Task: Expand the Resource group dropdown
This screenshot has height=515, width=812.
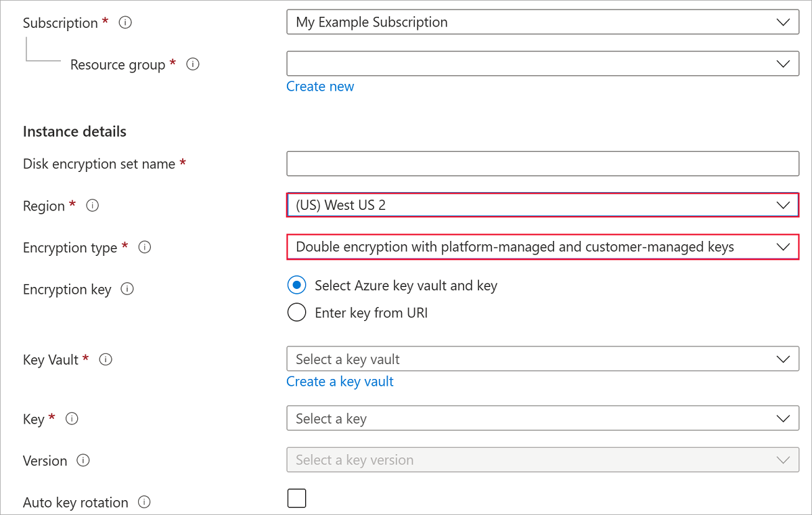Action: (x=542, y=64)
